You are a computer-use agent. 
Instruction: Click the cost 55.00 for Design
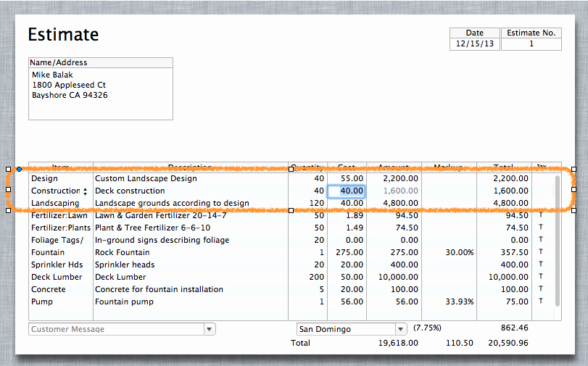pyautogui.click(x=352, y=178)
